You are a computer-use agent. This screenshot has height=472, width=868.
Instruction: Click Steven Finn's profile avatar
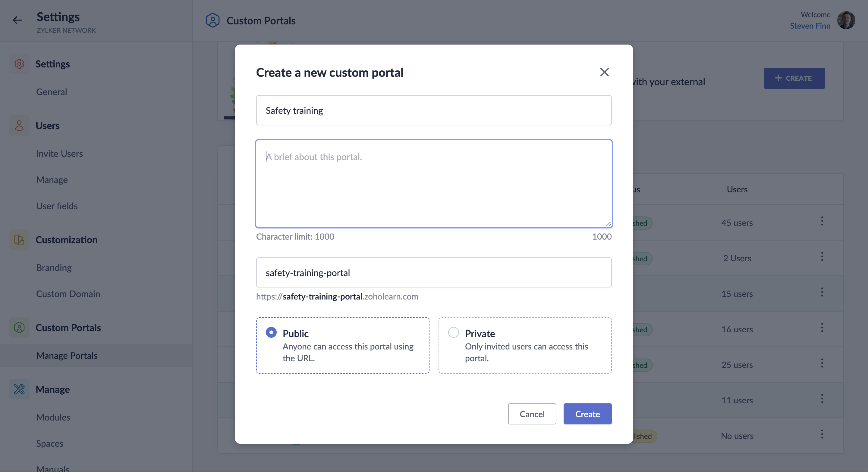[x=846, y=20]
